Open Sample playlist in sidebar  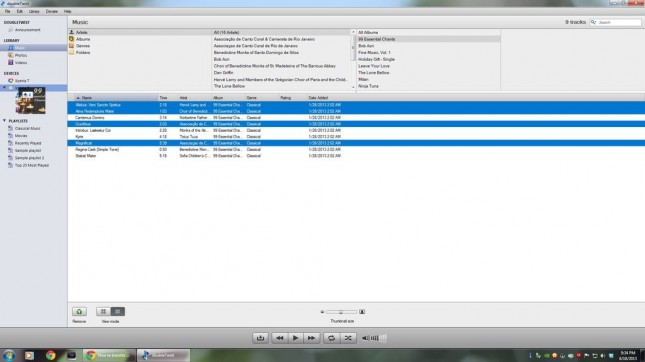[28, 151]
